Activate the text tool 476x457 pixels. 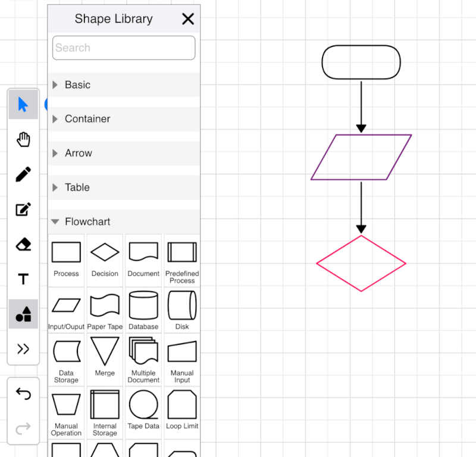tap(23, 279)
